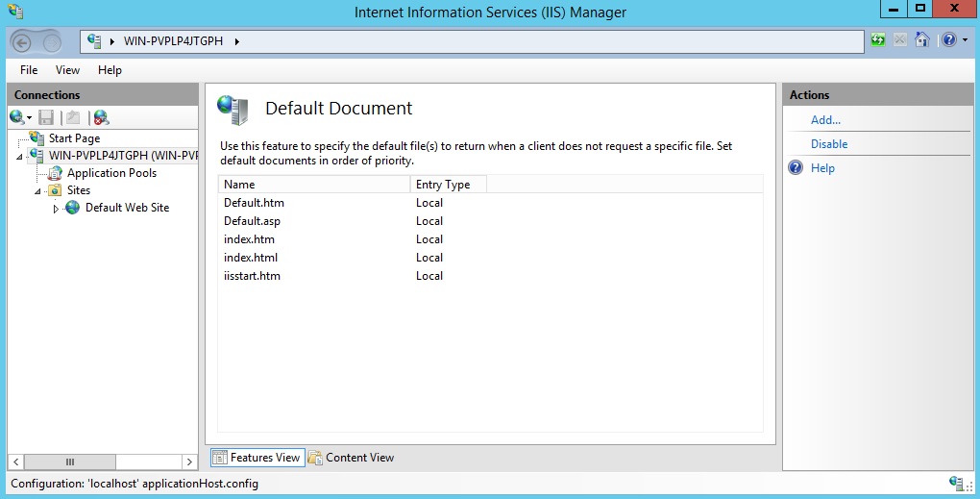980x499 pixels.
Task: Select Application Pools in the tree
Action: 111,173
